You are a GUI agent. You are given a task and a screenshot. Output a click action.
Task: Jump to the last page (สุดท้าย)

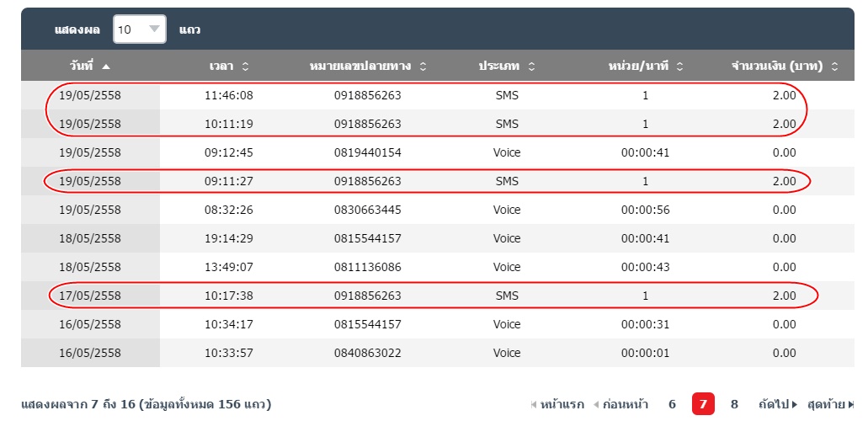point(829,404)
